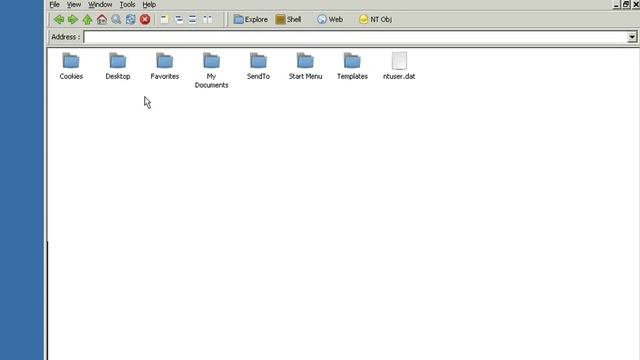The image size is (640, 360).
Task: Open the Window menu
Action: [100, 4]
